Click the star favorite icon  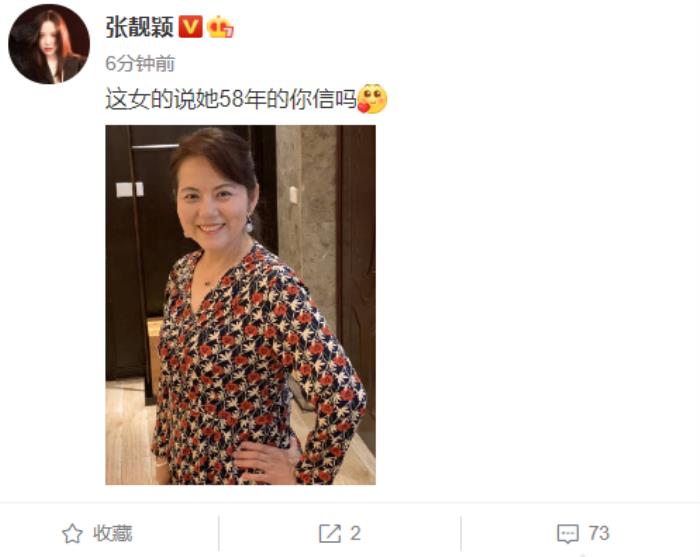click(72, 533)
